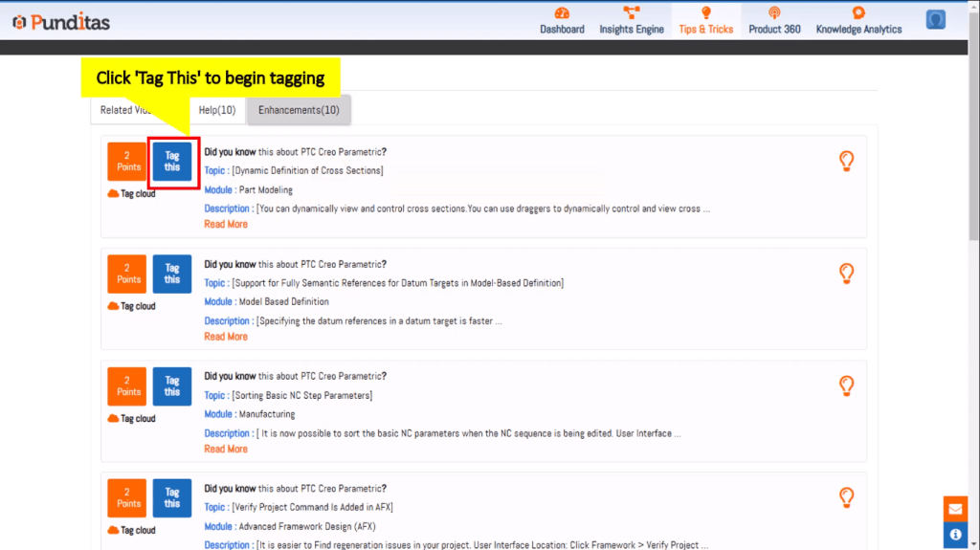The height and width of the screenshot is (550, 980).
Task: Open the Knowledge Analytics icon
Action: tap(858, 13)
